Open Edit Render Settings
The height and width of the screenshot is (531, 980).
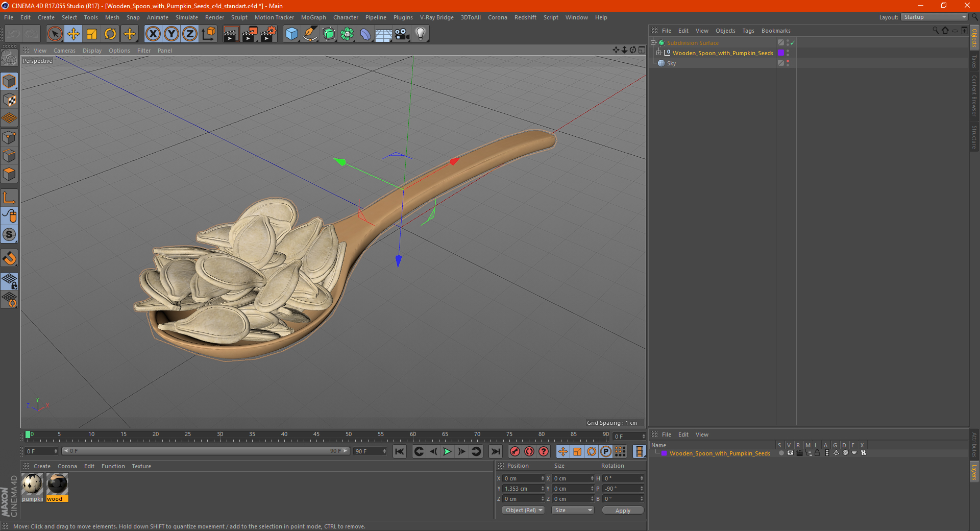click(268, 34)
